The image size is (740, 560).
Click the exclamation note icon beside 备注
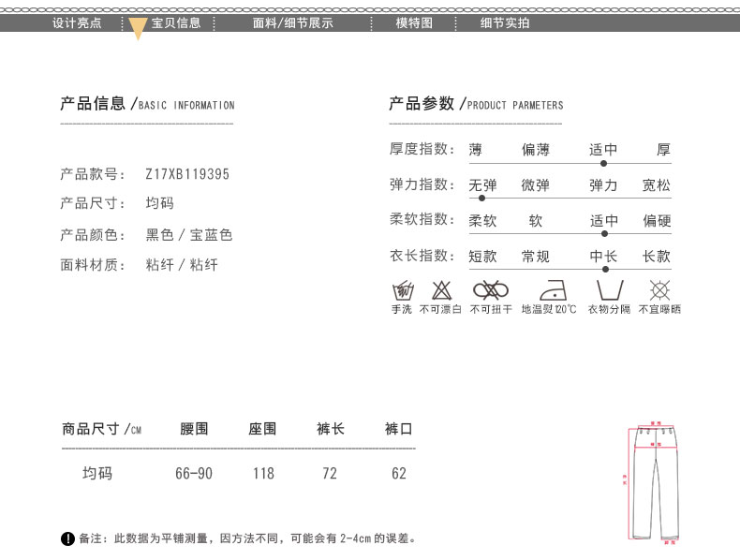pos(68,538)
